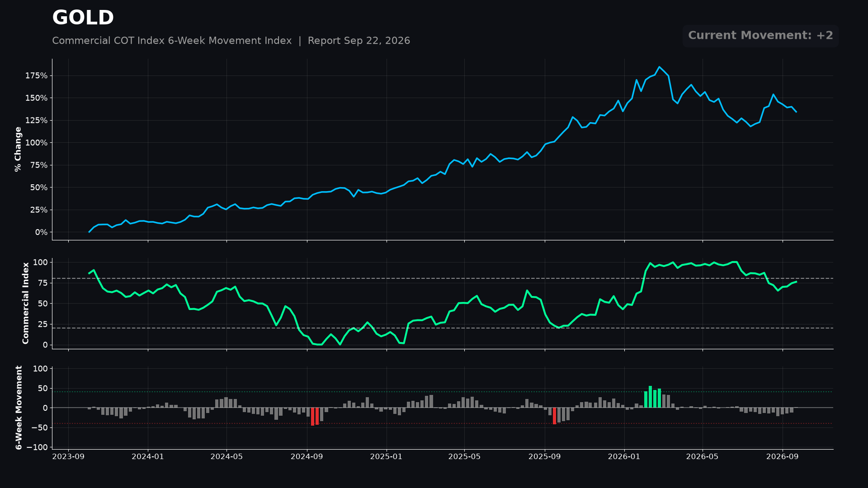Click the 2025-01 x-axis date label
868x488 pixels.
(x=386, y=457)
